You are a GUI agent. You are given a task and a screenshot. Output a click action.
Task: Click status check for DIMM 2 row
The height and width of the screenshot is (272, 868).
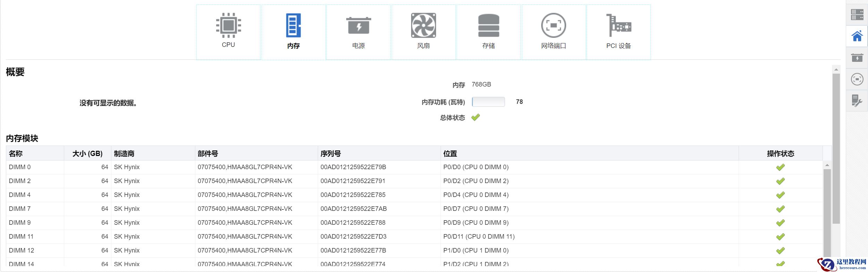(x=781, y=181)
